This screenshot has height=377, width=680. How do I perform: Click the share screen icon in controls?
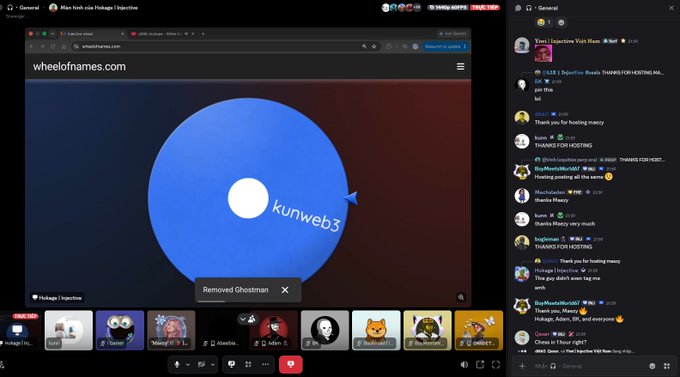(x=232, y=364)
